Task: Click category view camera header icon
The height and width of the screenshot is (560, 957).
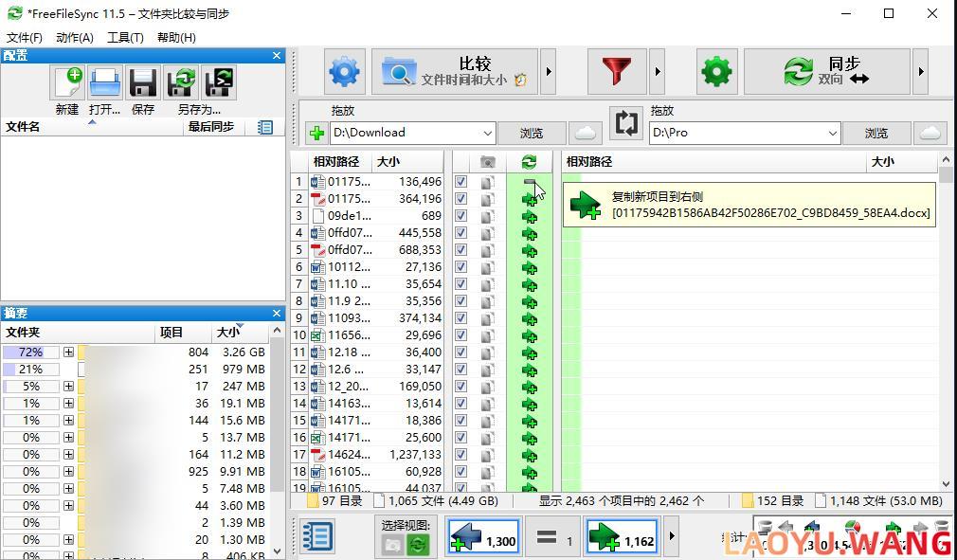Action: 487,162
